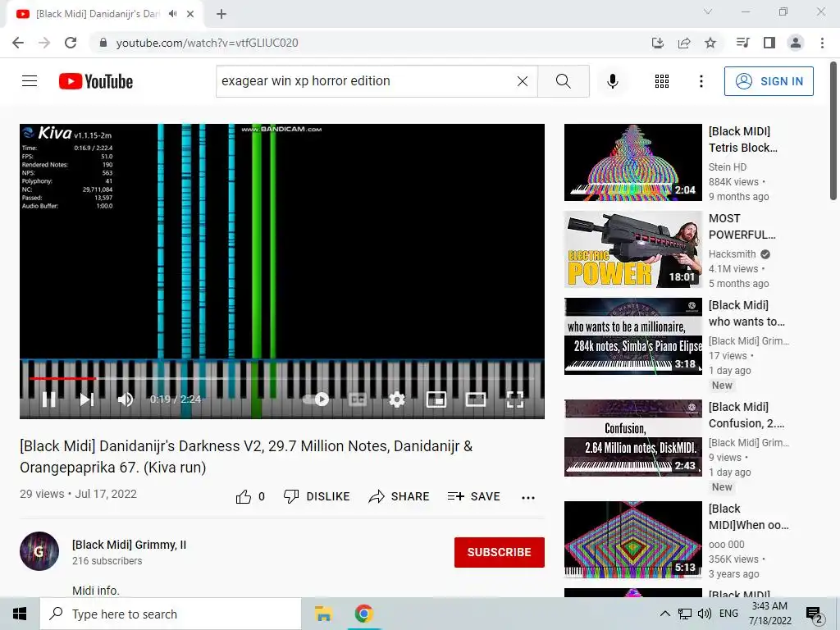The height and width of the screenshot is (630, 840).
Task: Open a new browser tab
Action: click(221, 14)
